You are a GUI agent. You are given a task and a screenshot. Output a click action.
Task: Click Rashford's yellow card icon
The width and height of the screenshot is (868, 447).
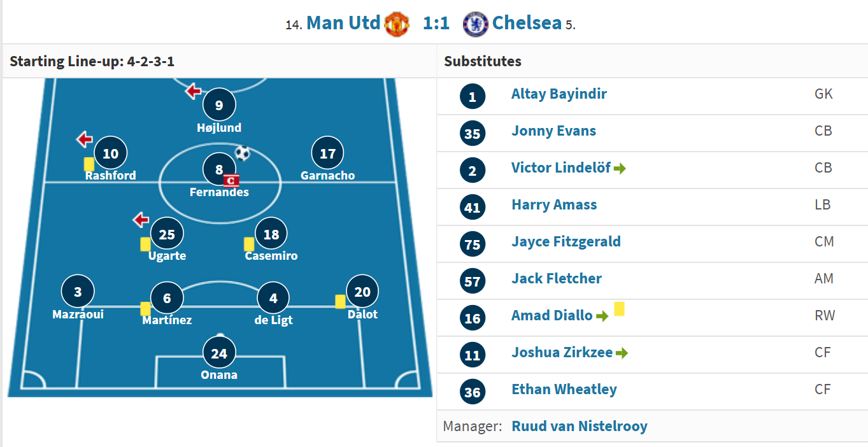pyautogui.click(x=89, y=164)
